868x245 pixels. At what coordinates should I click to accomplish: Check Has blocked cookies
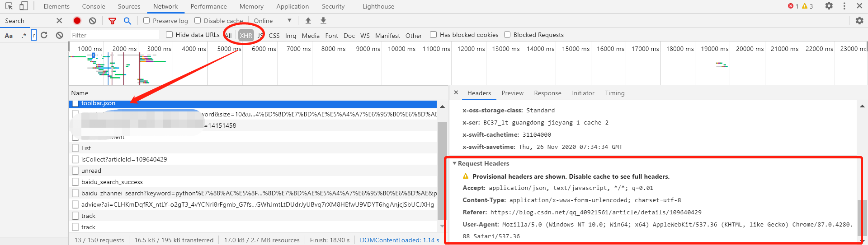tap(433, 34)
